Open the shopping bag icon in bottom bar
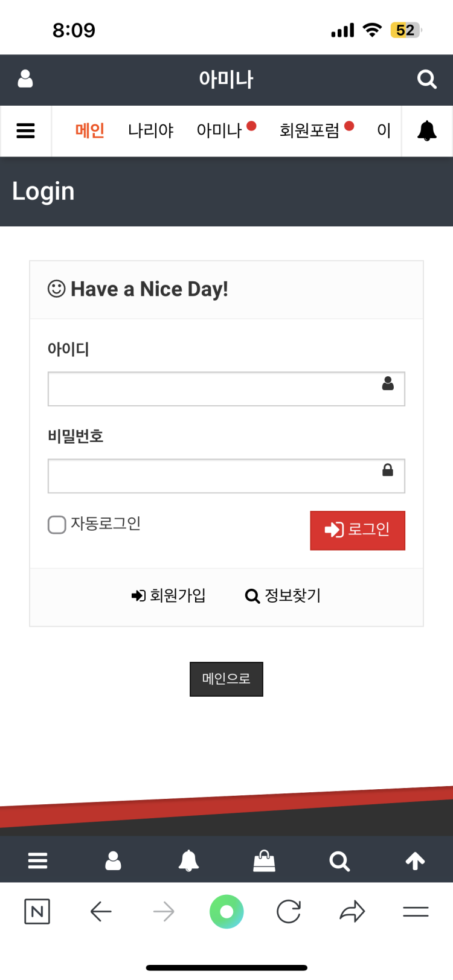Screen dimensions: 453x980 click(264, 860)
